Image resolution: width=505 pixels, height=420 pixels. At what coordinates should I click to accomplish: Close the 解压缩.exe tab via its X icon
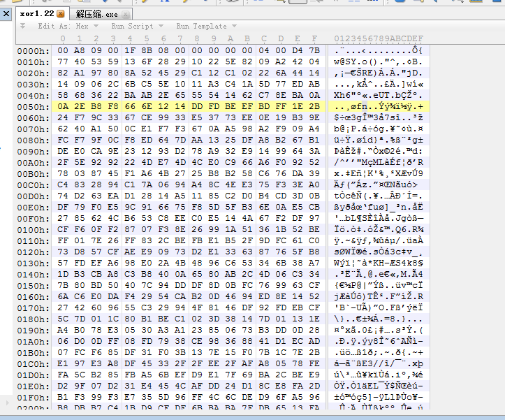(126, 15)
